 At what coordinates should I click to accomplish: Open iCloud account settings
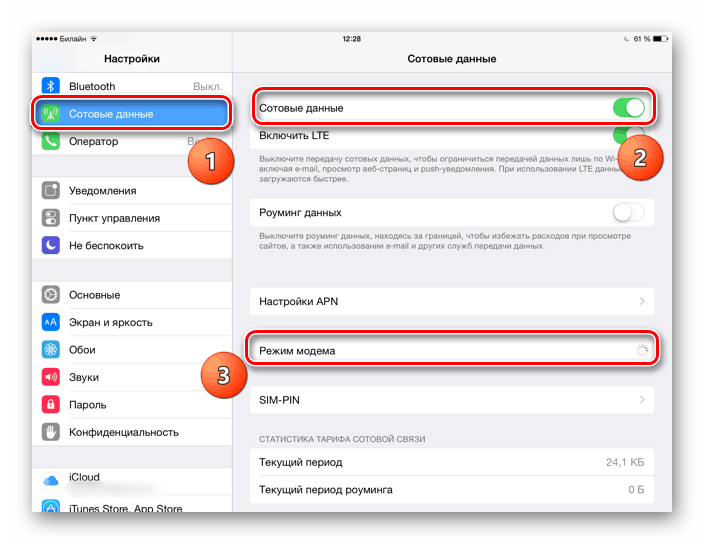(x=132, y=481)
